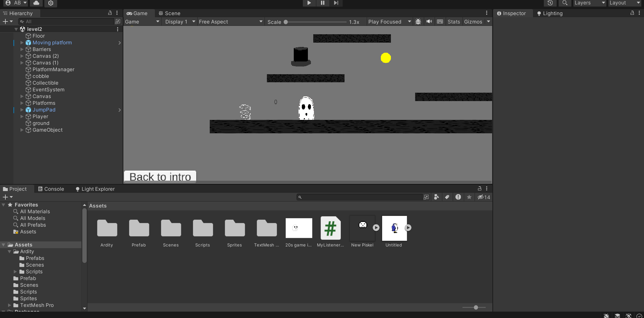Open the Console tab
The image size is (644, 318).
point(54,189)
